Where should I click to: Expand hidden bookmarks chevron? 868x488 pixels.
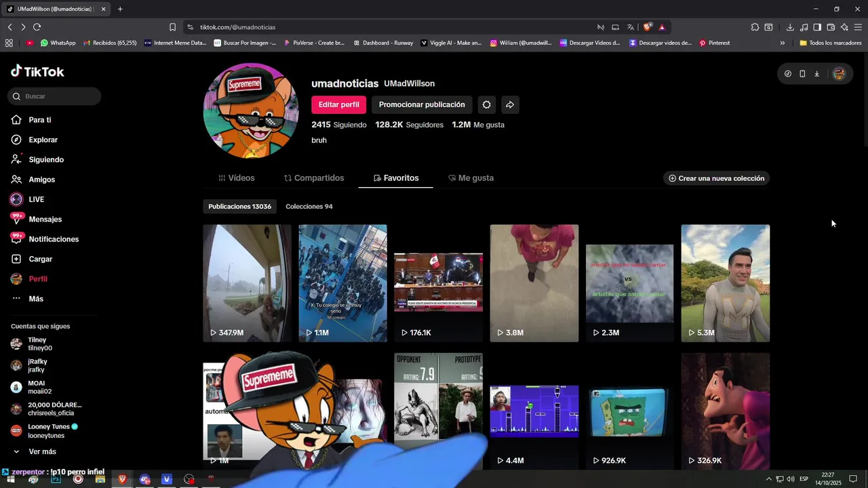tap(782, 43)
